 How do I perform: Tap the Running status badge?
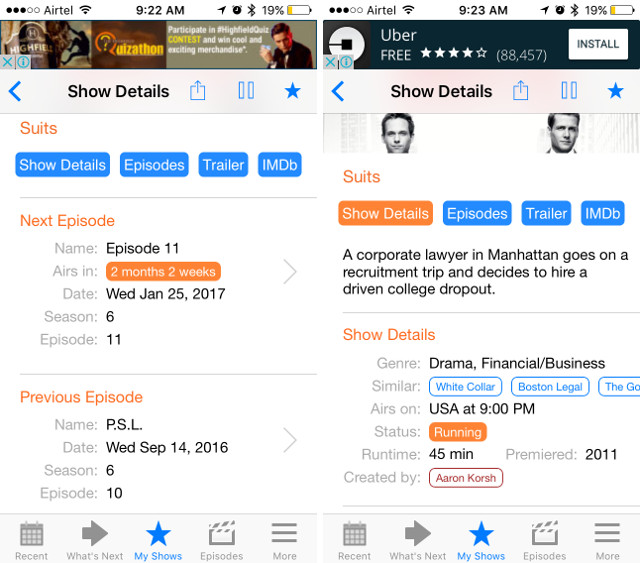click(458, 432)
